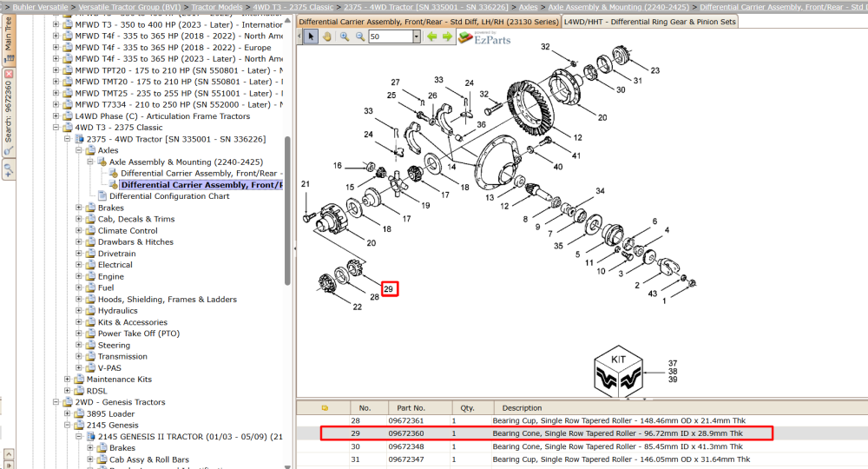Select the Differential Carrier Assembly, Front/Rear tab

point(429,22)
